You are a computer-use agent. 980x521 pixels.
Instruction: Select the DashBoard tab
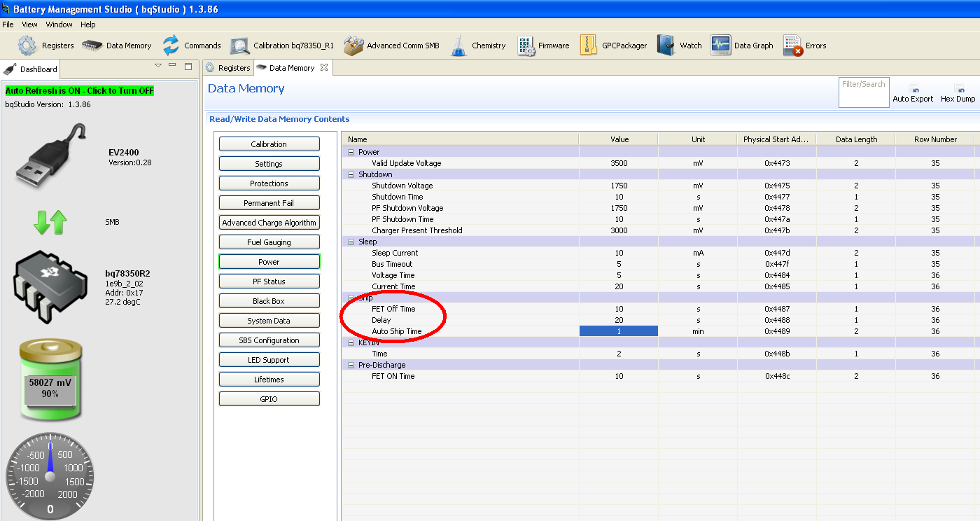click(31, 69)
